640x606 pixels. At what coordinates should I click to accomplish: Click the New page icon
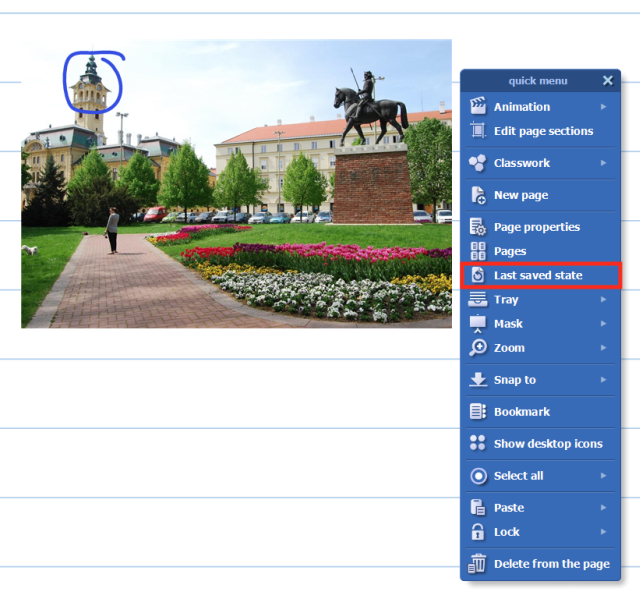(x=478, y=195)
